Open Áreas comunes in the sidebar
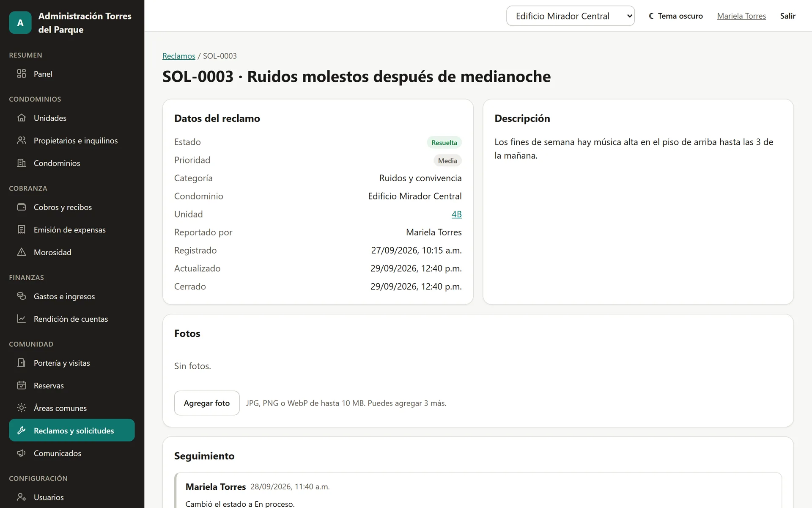This screenshot has height=508, width=812. point(72,408)
